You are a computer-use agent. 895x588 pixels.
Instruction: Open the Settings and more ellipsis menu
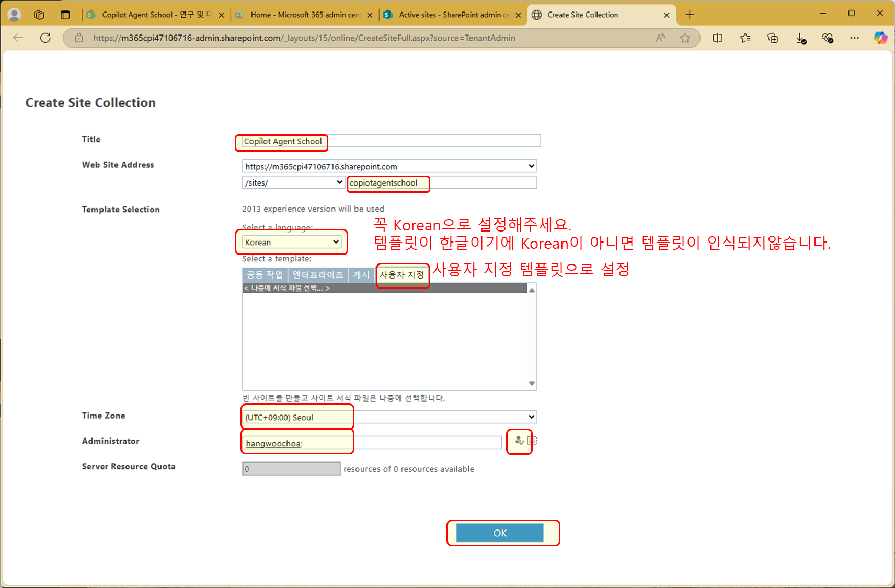click(x=855, y=38)
